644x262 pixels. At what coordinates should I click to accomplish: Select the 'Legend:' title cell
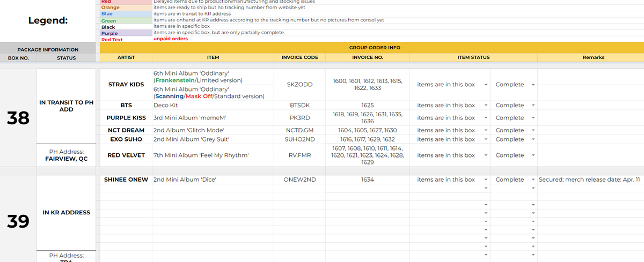point(48,21)
